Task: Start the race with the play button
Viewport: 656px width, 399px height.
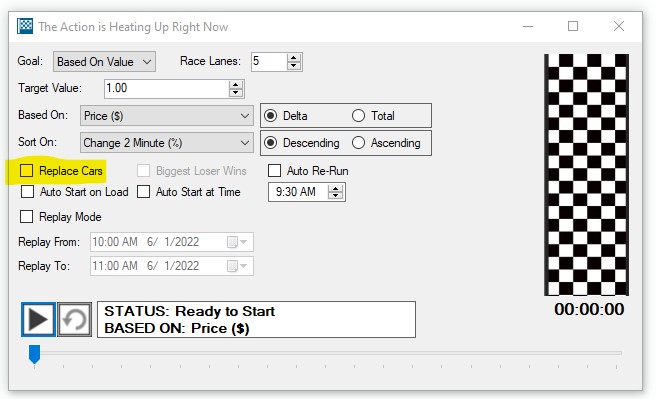Action: point(38,320)
